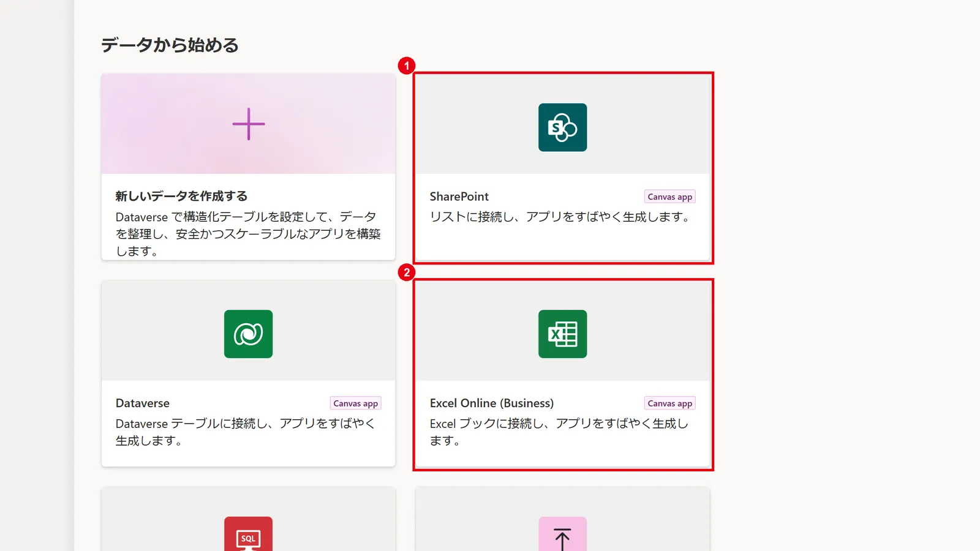Open the Excel Online (Business) card title

pos(492,403)
